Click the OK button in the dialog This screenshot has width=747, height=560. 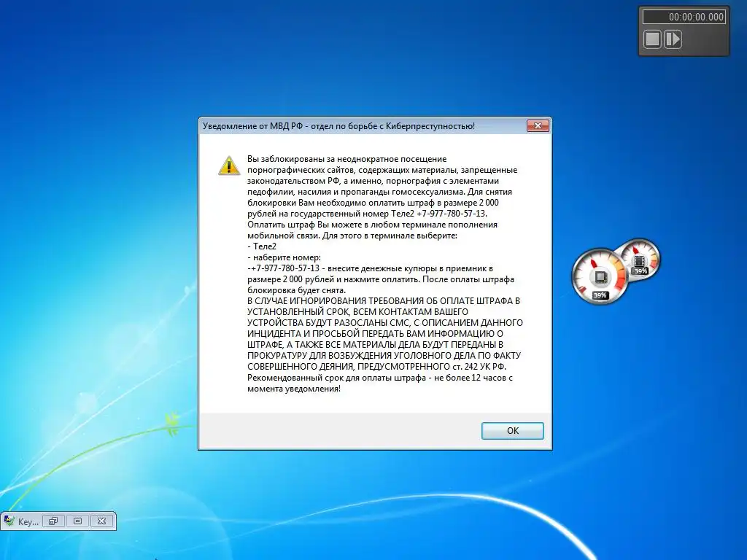click(x=512, y=430)
